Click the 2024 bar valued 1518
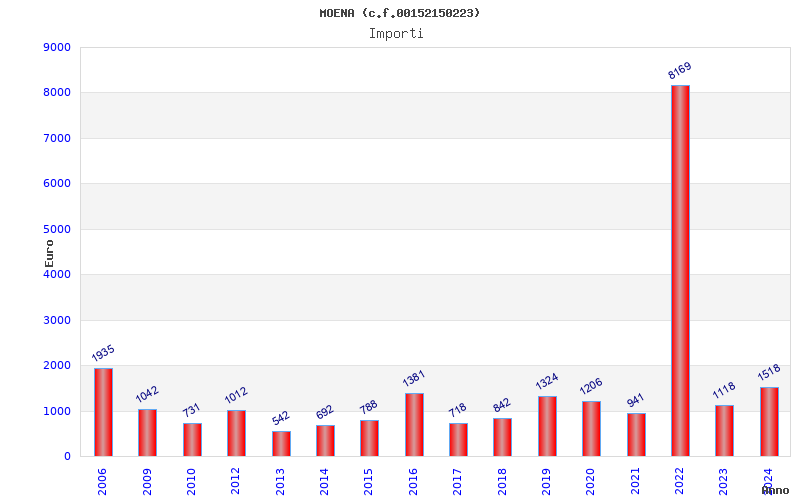Image resolution: width=800 pixels, height=500 pixels. 769,422
